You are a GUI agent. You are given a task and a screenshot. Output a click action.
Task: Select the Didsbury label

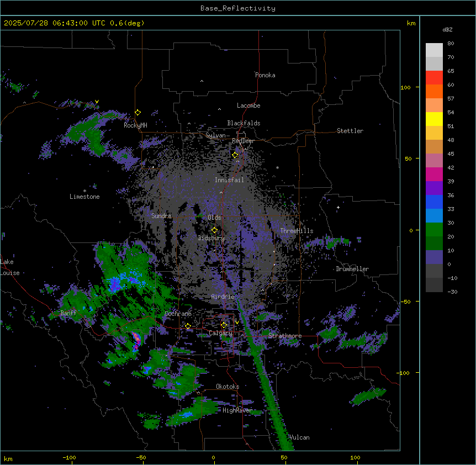(211, 238)
